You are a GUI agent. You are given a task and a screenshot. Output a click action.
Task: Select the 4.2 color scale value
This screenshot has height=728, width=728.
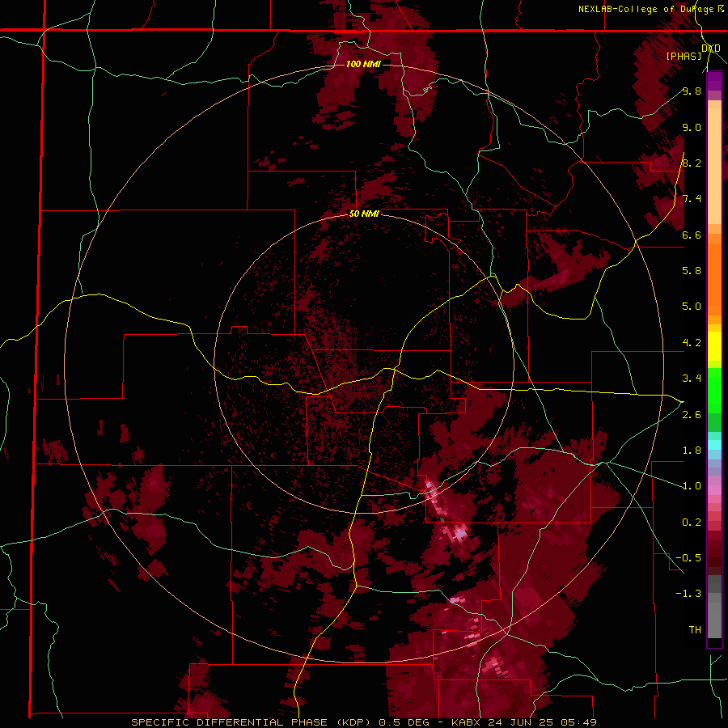click(x=692, y=343)
